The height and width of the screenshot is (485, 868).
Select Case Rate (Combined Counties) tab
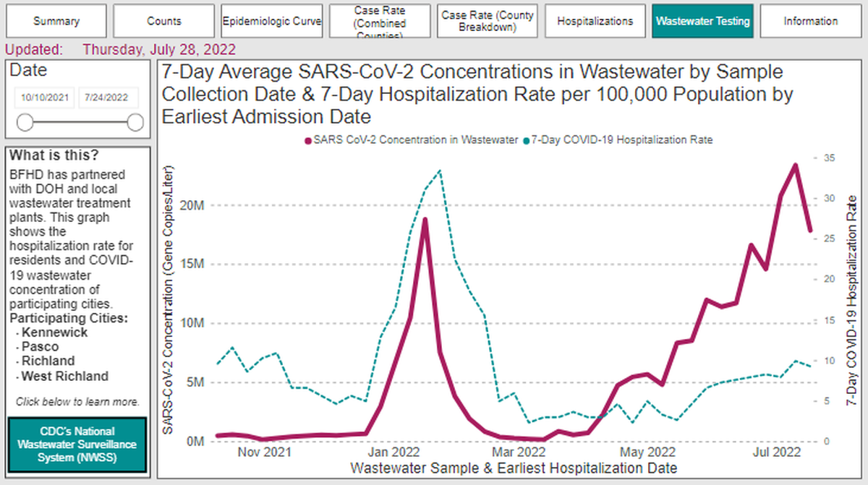[380, 21]
